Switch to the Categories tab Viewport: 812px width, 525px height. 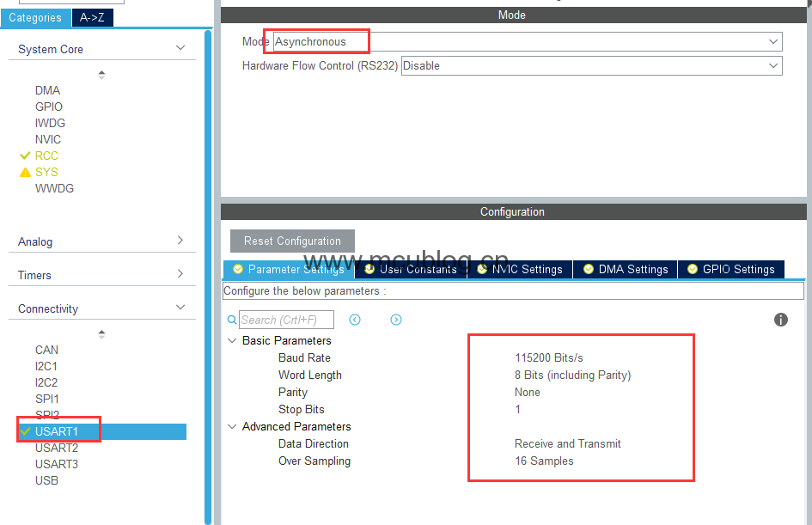tap(35, 17)
